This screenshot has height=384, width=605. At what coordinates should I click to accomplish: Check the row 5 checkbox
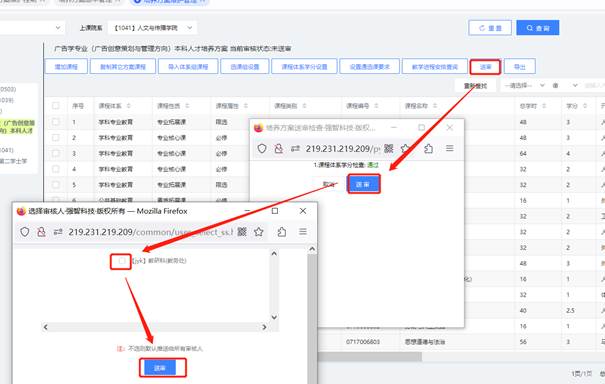56,185
